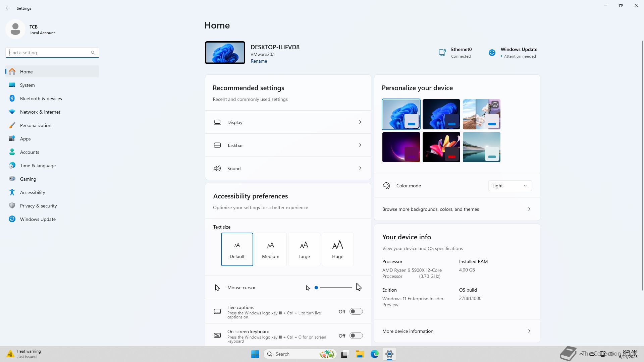Open File Explorer from the taskbar
Image resolution: width=644 pixels, height=362 pixels.
pos(360,354)
